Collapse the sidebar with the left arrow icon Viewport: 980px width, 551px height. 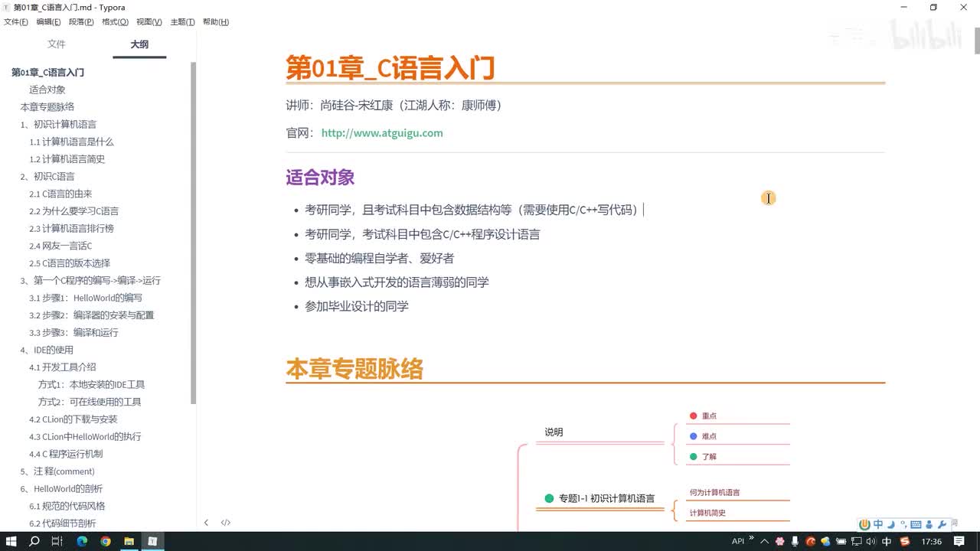coord(206,523)
